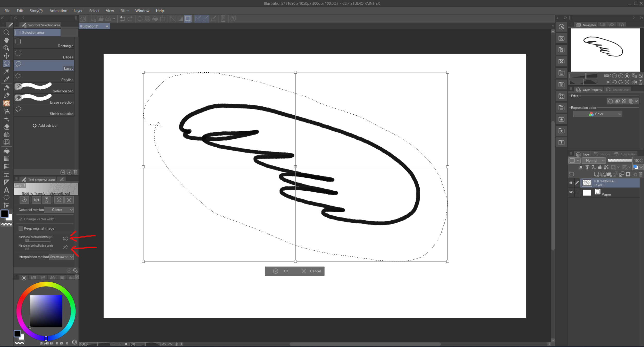Select the Eraser tool
644x347 pixels.
click(x=6, y=126)
